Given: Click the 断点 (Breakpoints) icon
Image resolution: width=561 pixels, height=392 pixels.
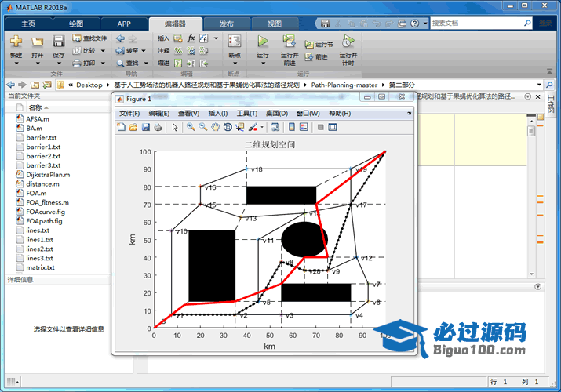Looking at the screenshot, I should (235, 42).
